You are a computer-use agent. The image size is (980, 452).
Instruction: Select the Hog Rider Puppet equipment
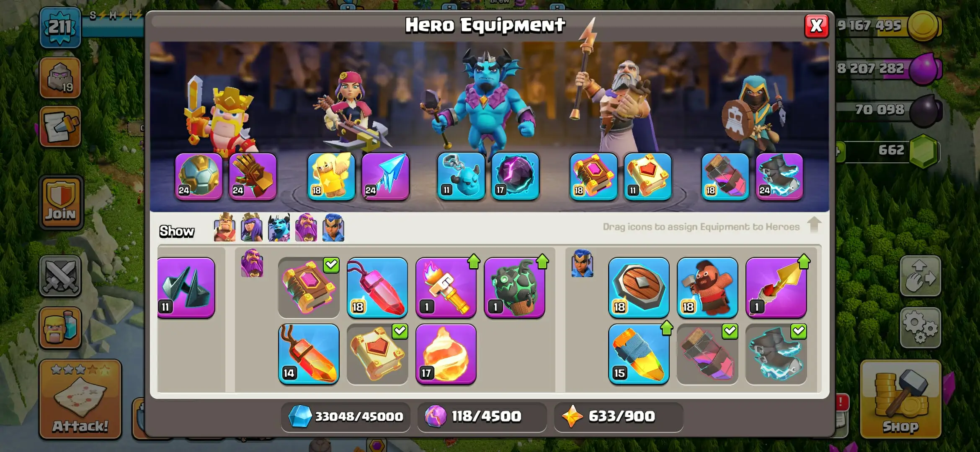point(707,288)
